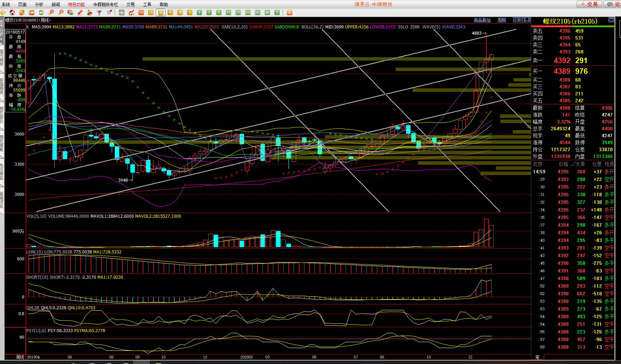Switch to monthly (月) period
This screenshot has width=621, height=364.
tap(170, 12)
